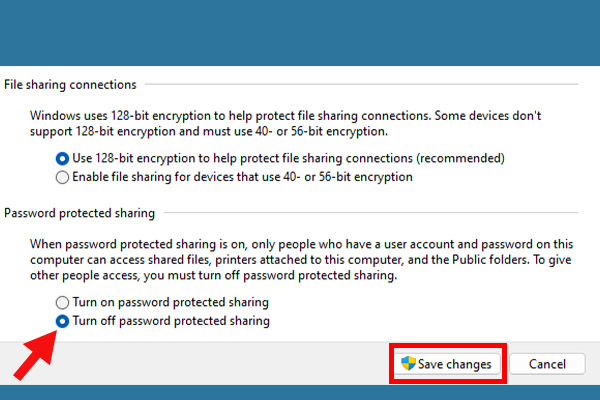Select the Use 128-bit encryption radio button
Viewport: 600px width, 400px height.
(62, 158)
